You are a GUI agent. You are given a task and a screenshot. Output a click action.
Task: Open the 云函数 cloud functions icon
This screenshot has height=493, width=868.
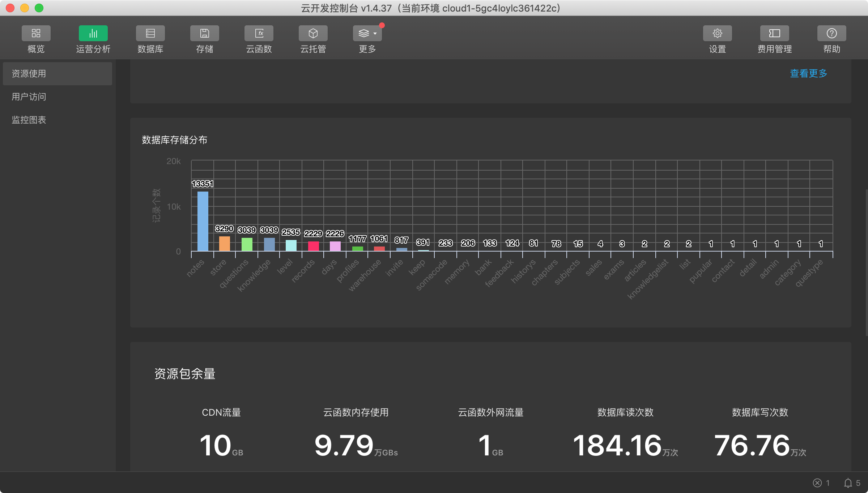tap(259, 34)
